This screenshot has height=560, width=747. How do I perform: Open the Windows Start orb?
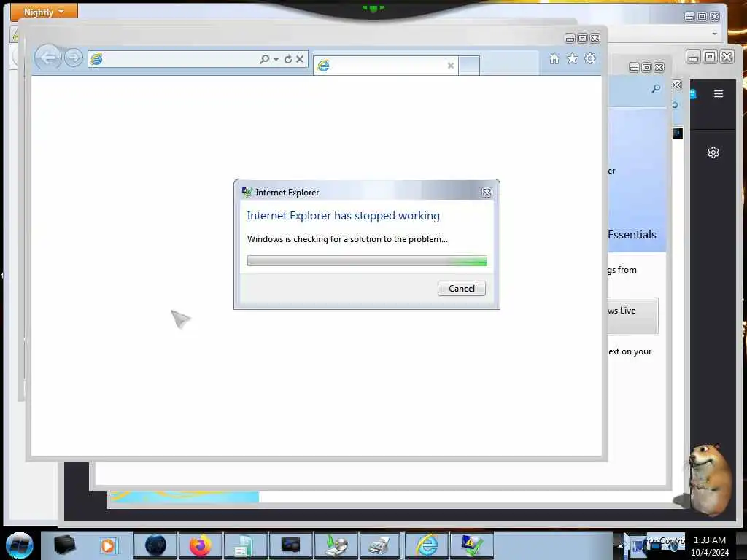pyautogui.click(x=19, y=545)
